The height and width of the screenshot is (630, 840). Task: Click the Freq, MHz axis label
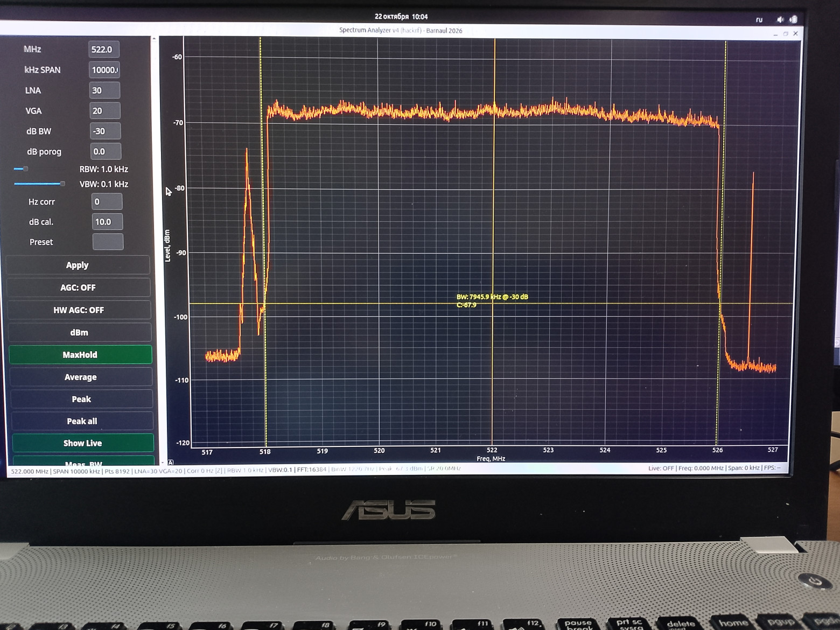coord(491,459)
